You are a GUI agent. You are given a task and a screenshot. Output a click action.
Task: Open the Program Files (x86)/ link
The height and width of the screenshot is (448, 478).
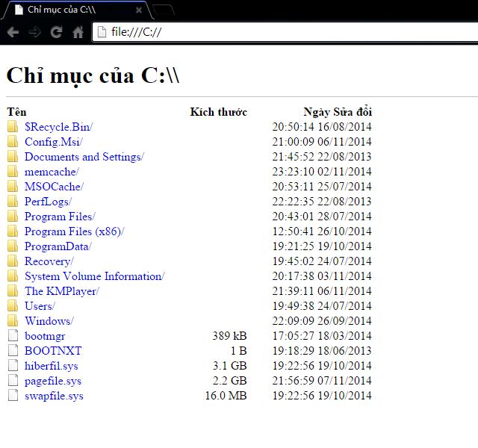(x=74, y=231)
